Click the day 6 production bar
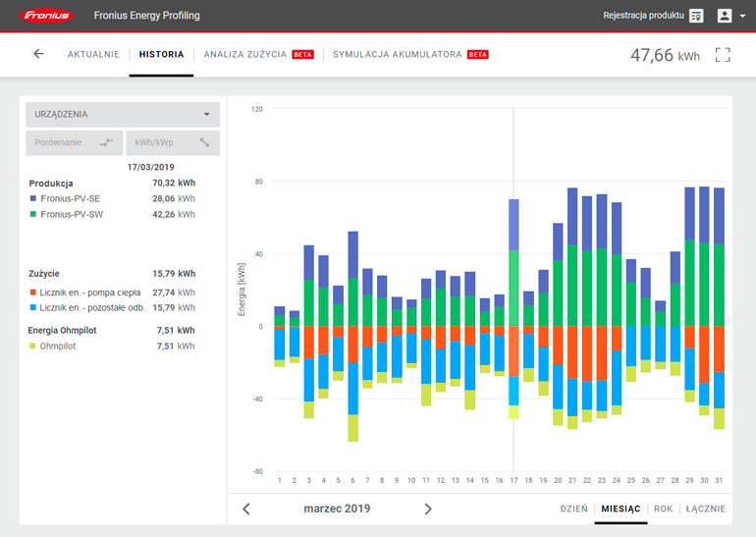The image size is (756, 537). pyautogui.click(x=352, y=279)
